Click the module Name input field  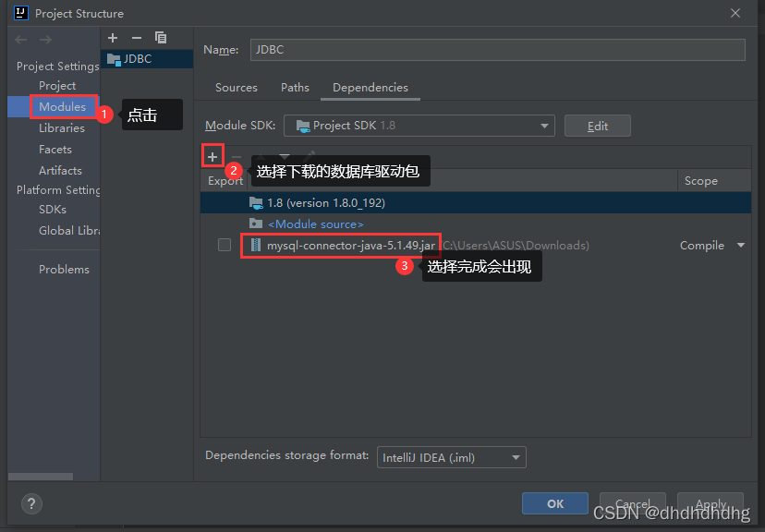tap(498, 50)
